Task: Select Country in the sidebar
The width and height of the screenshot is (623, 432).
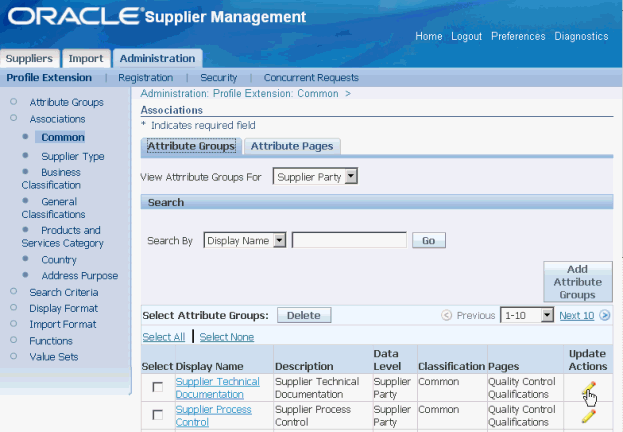Action: click(x=59, y=260)
